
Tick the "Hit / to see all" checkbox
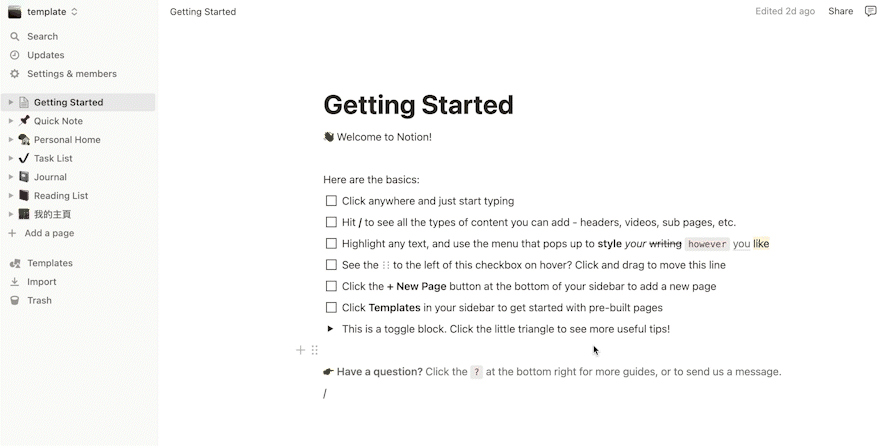click(x=331, y=222)
